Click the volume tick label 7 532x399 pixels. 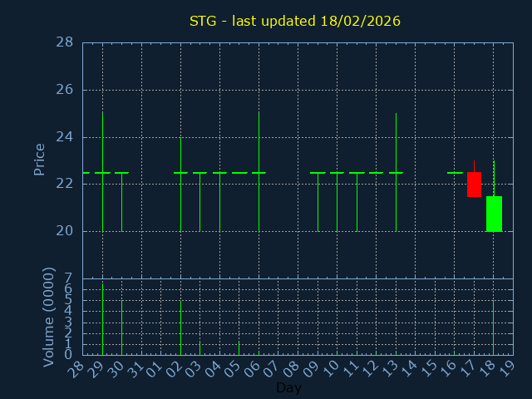68,278
